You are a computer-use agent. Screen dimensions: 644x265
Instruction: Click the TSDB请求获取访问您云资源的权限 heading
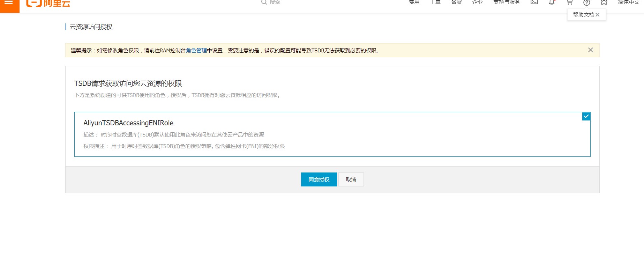128,83
